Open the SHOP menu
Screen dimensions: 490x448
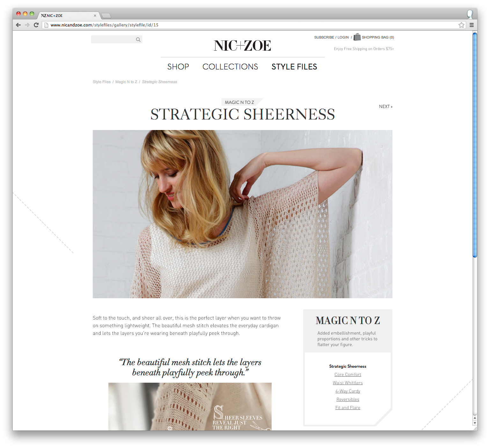(178, 67)
